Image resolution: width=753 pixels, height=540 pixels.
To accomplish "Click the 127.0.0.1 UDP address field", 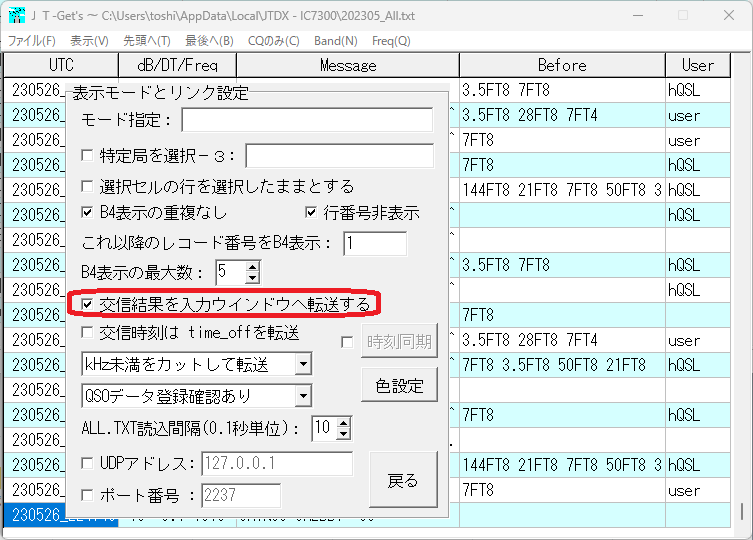I will pos(277,464).
